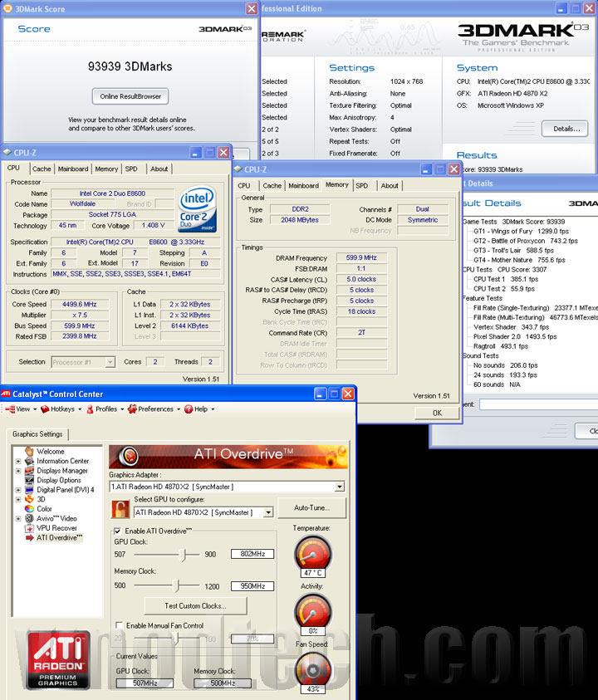This screenshot has height=700, width=598.
Task: Adjust the GPU Clock slider
Action: tap(184, 555)
